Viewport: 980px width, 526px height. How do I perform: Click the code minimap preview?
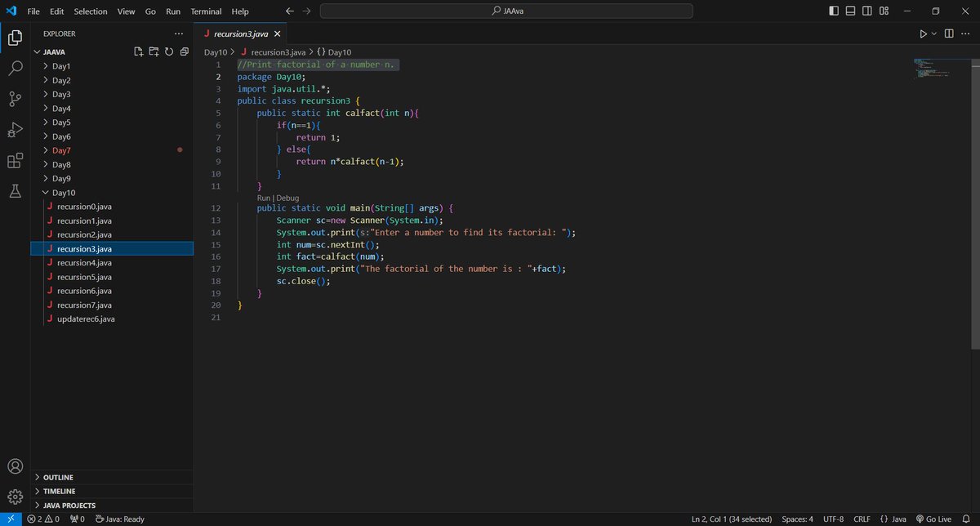coord(930,69)
